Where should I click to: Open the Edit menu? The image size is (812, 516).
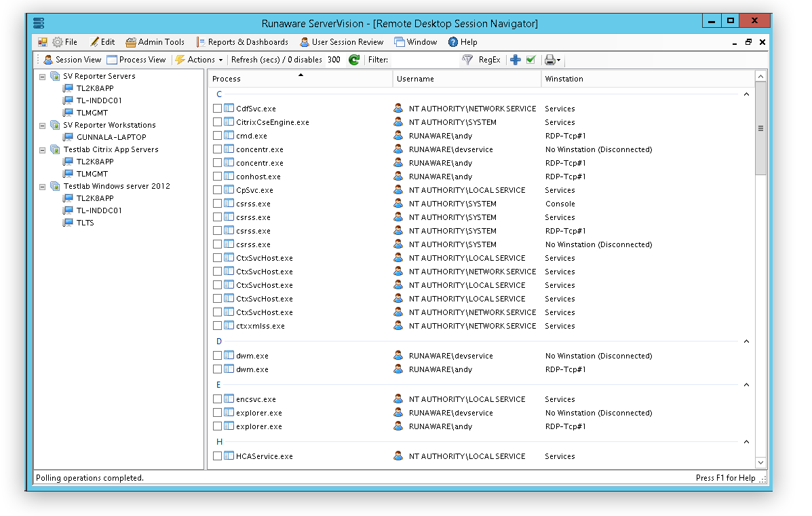102,42
